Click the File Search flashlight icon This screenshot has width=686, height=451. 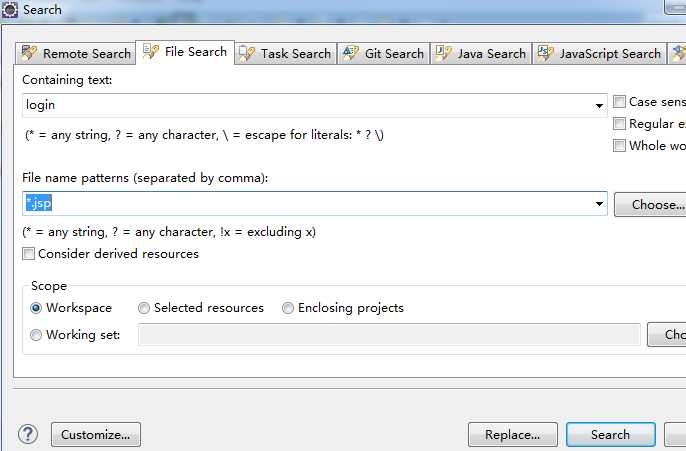point(151,51)
